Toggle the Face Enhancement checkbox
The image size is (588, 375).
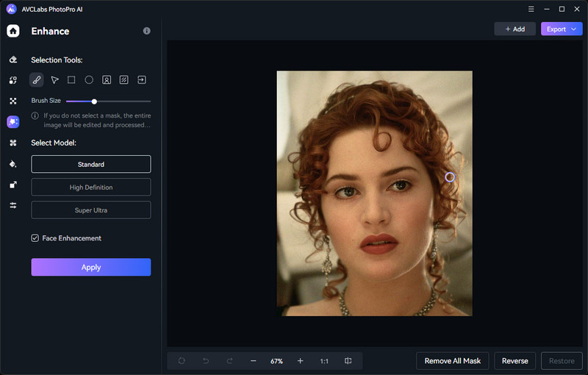[x=35, y=238]
